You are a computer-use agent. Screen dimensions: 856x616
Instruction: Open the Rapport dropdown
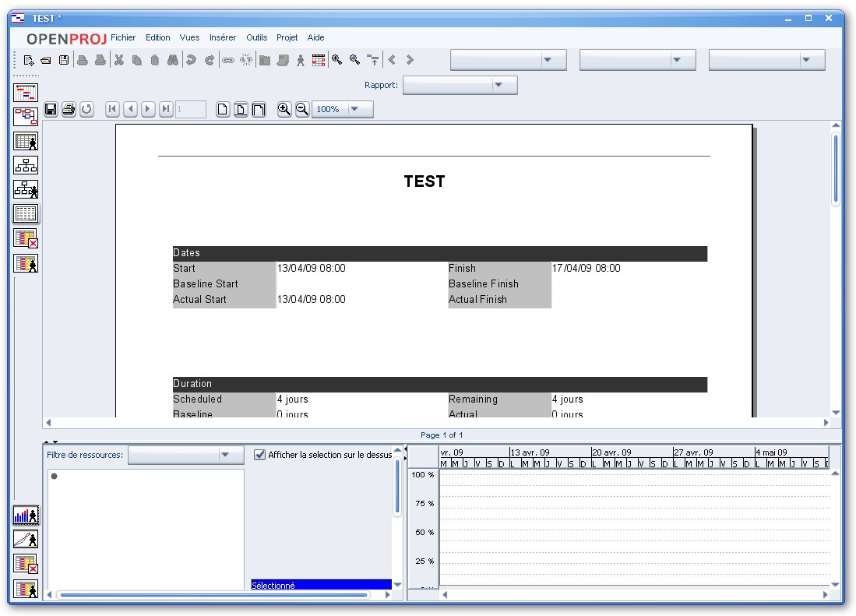[499, 85]
